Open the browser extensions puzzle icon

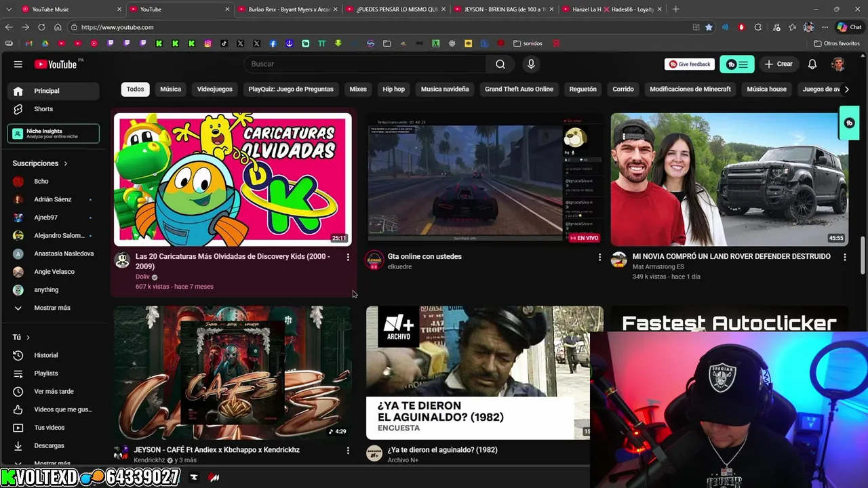tap(757, 27)
